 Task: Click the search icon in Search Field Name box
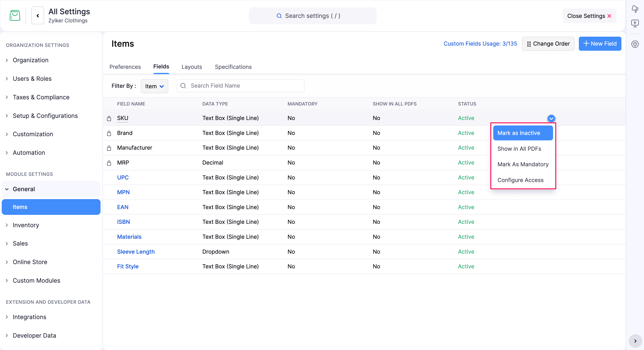(183, 86)
